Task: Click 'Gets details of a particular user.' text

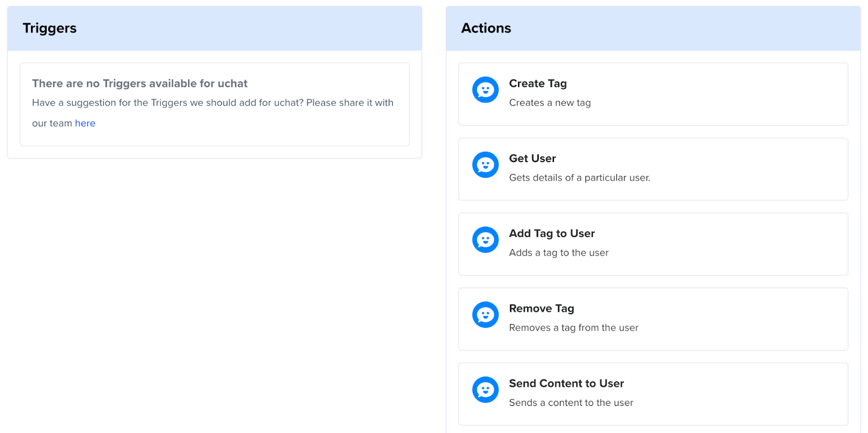Action: click(x=579, y=178)
